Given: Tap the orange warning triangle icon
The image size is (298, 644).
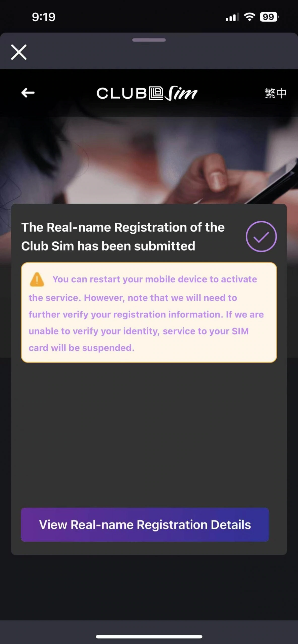Looking at the screenshot, I should coord(37,279).
